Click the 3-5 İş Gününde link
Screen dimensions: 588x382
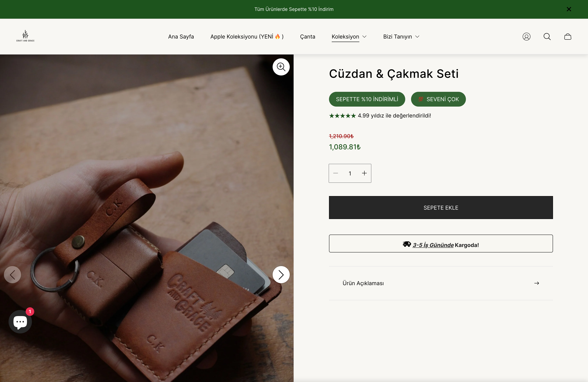pos(433,245)
